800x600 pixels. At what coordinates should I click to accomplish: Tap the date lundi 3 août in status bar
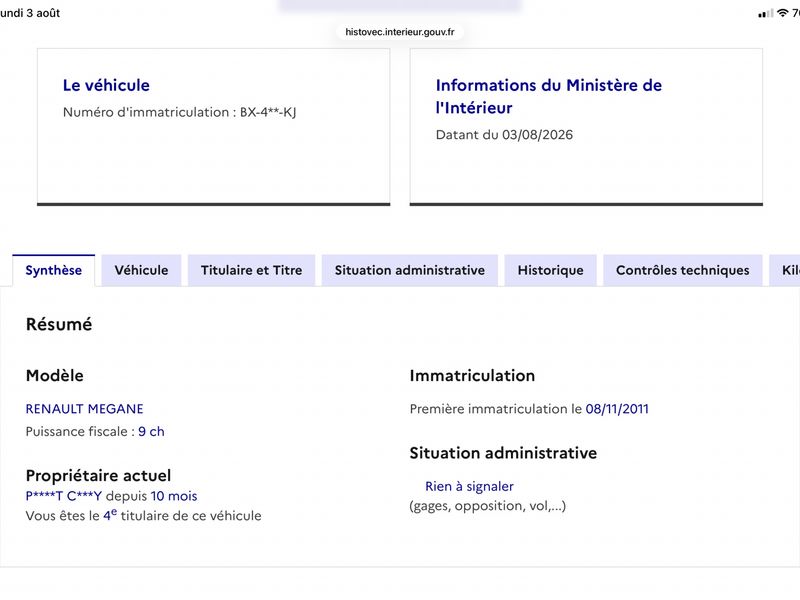[x=30, y=13]
